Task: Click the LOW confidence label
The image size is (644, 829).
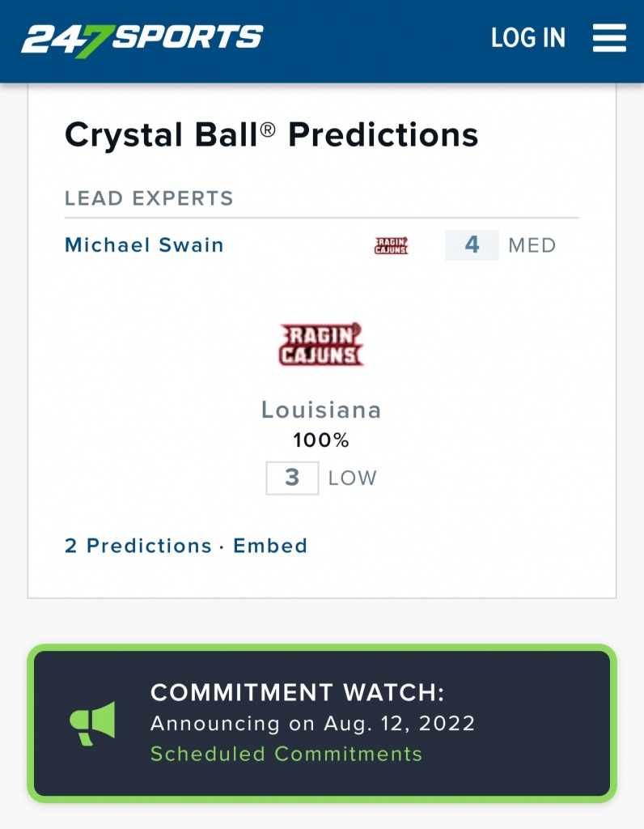Action: click(x=353, y=478)
